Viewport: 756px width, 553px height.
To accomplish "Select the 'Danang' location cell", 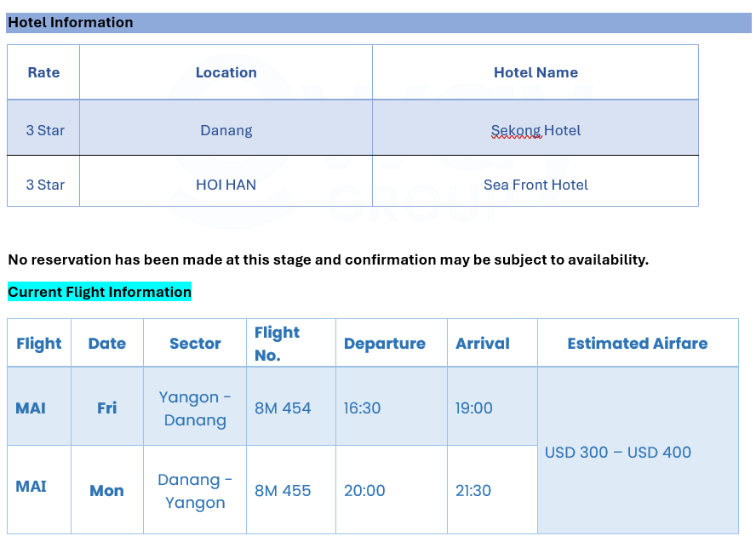I will click(x=226, y=131).
